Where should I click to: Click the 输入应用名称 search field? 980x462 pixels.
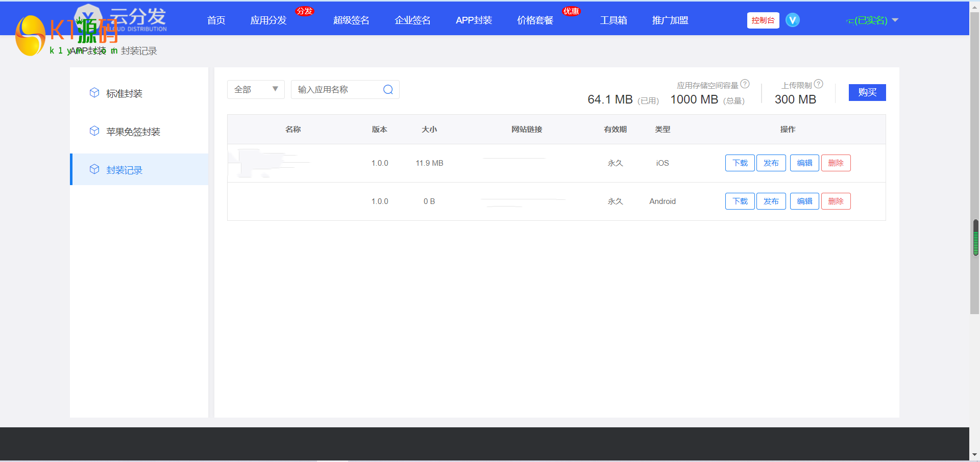(x=337, y=90)
